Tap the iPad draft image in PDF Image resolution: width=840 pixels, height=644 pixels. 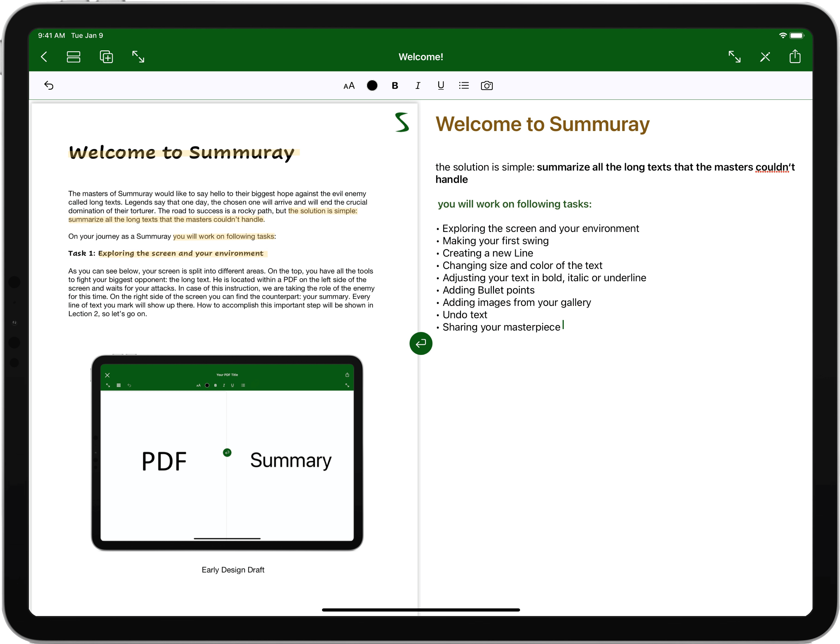227,452
